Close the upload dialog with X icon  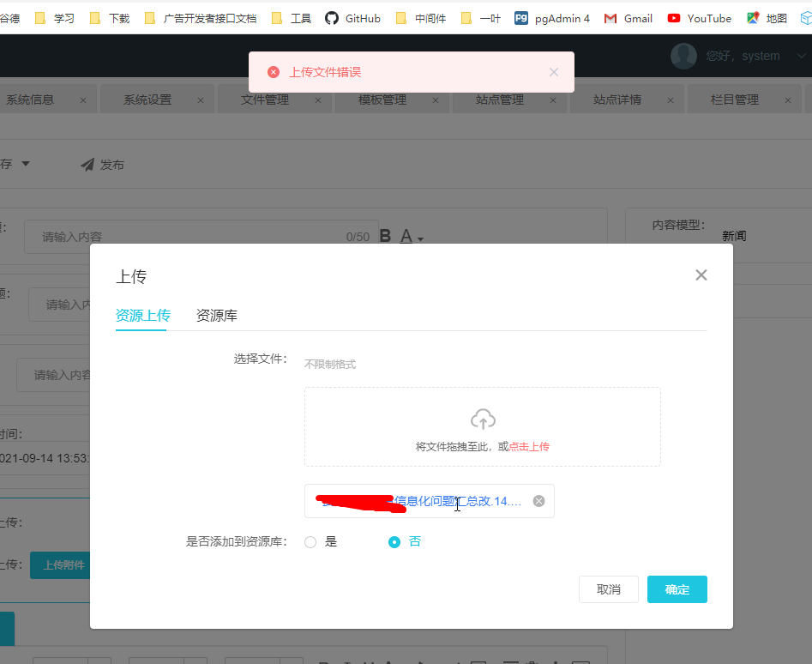(x=701, y=275)
